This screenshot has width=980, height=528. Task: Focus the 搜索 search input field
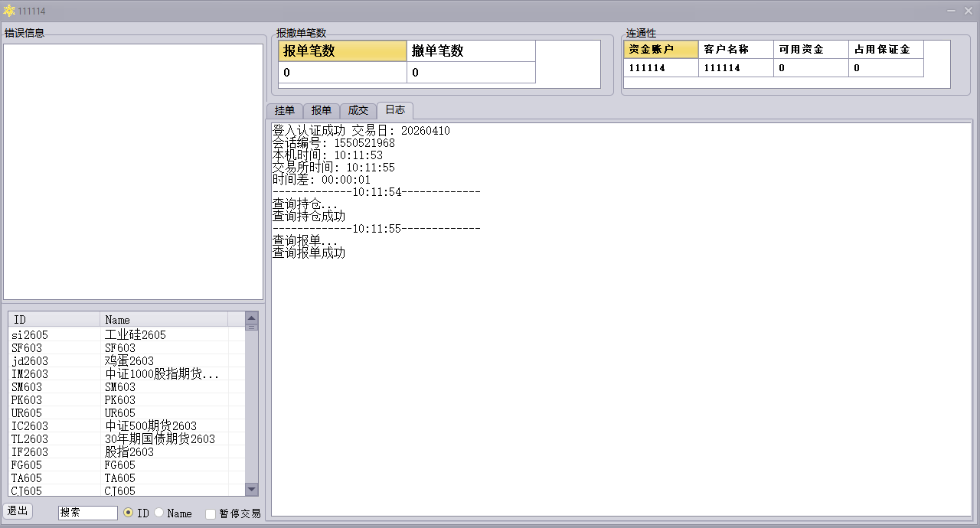87,513
